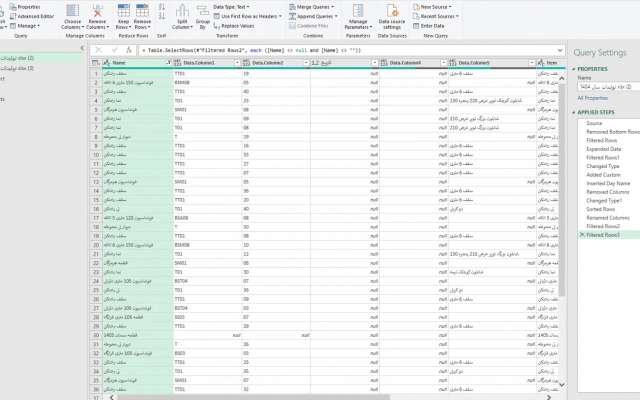Open the Data.Column2 filter dropdown
This screenshot has height=400, width=640.
coord(306,63)
